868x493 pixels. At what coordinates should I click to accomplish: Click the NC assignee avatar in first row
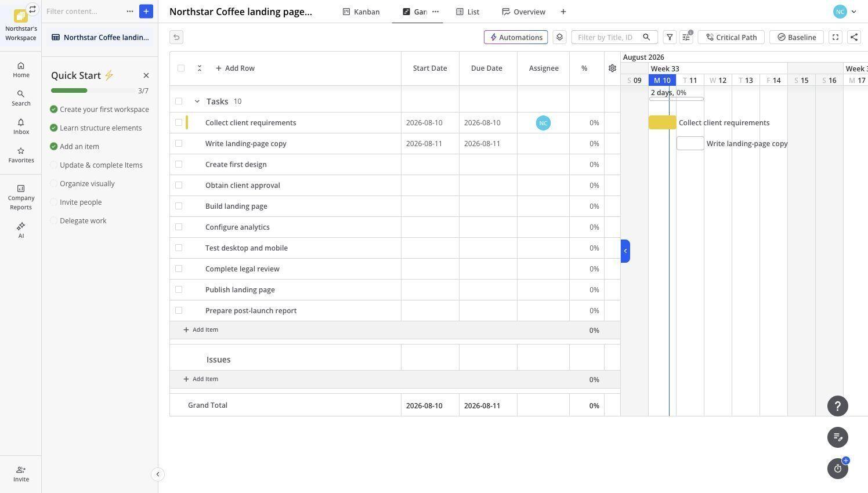pyautogui.click(x=543, y=123)
